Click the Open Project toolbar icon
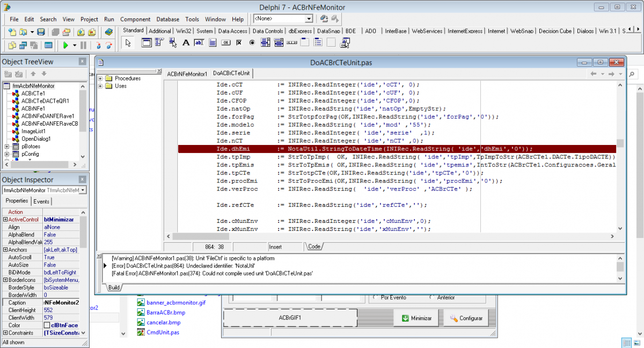 tap(67, 32)
